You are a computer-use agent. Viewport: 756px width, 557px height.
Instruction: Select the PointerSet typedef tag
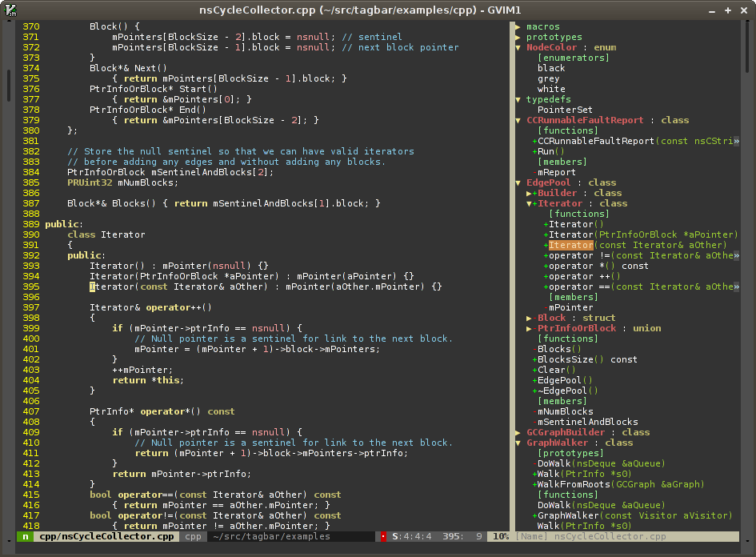565,110
